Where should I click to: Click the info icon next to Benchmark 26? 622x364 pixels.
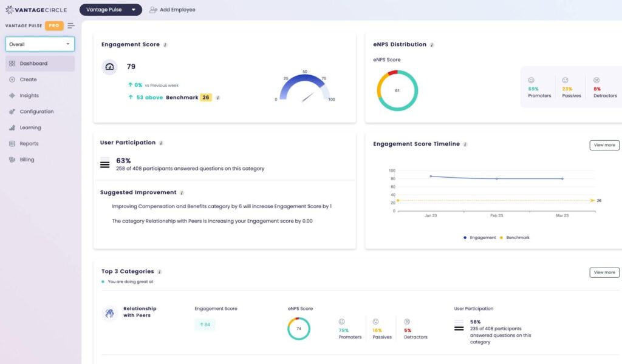point(218,98)
